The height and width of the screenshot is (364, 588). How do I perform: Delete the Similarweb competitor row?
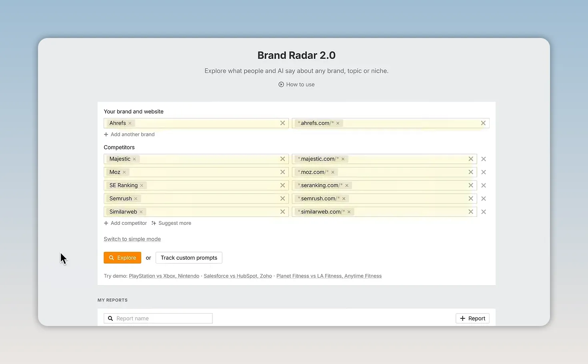(484, 212)
